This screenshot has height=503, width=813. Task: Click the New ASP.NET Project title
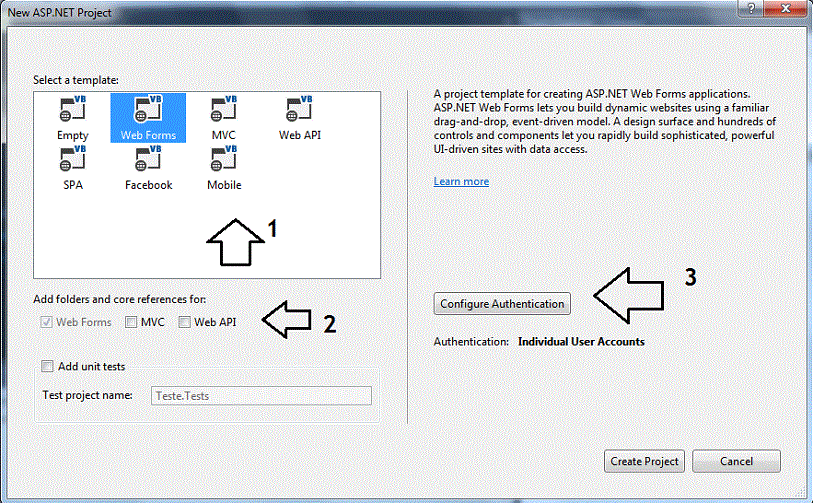[x=60, y=12]
